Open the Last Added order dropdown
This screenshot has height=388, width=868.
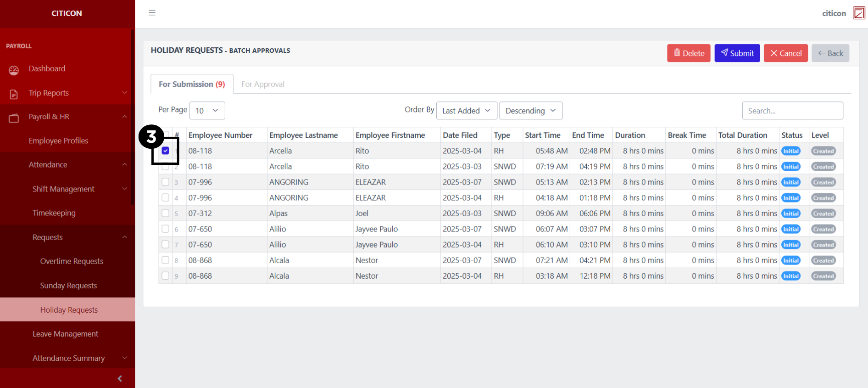coord(466,111)
